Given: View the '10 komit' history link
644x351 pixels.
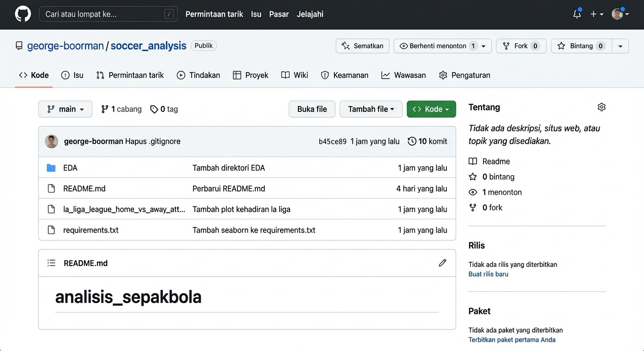Looking at the screenshot, I should (428, 141).
